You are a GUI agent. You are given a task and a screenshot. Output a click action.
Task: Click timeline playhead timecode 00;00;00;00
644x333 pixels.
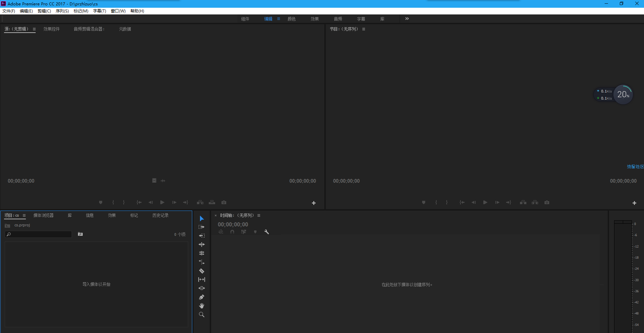(x=233, y=224)
